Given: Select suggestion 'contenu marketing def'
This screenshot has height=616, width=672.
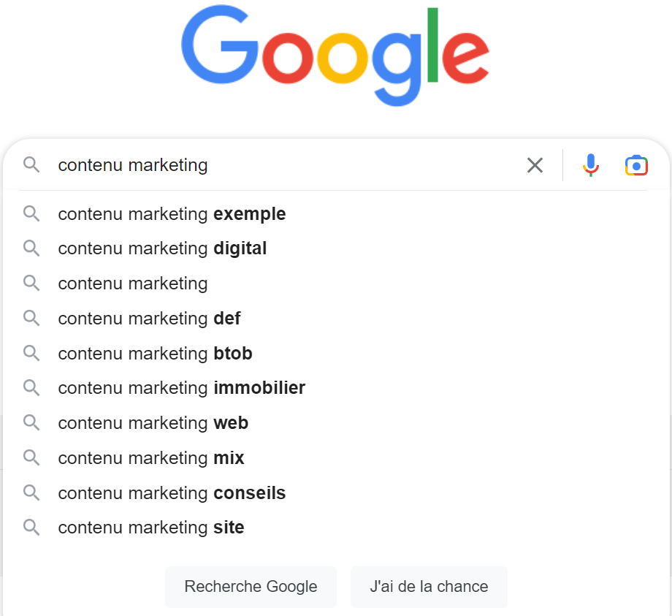Looking at the screenshot, I should [149, 319].
